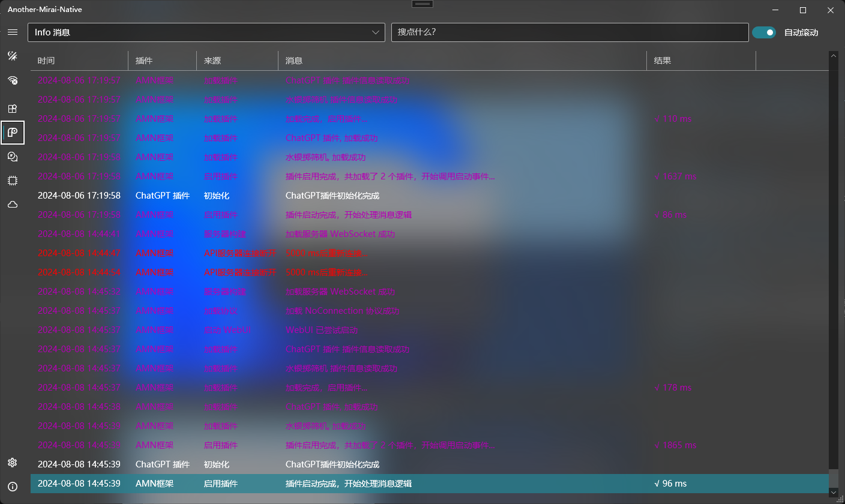Click the scrollbar down arrow in log list
This screenshot has width=845, height=504.
coord(833,492)
